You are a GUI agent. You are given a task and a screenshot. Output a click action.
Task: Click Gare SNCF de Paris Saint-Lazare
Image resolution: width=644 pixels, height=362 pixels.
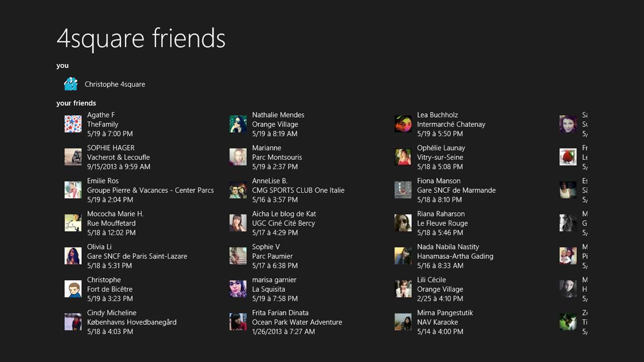(137, 257)
